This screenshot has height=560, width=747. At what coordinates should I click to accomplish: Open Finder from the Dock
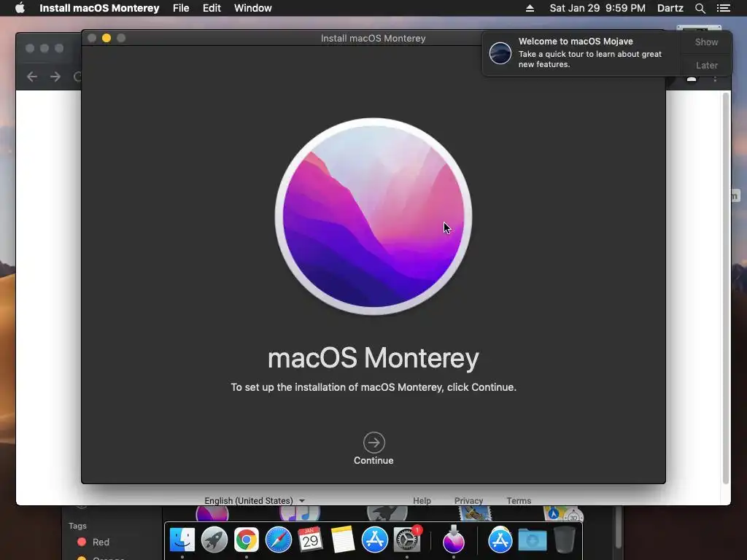tap(182, 540)
